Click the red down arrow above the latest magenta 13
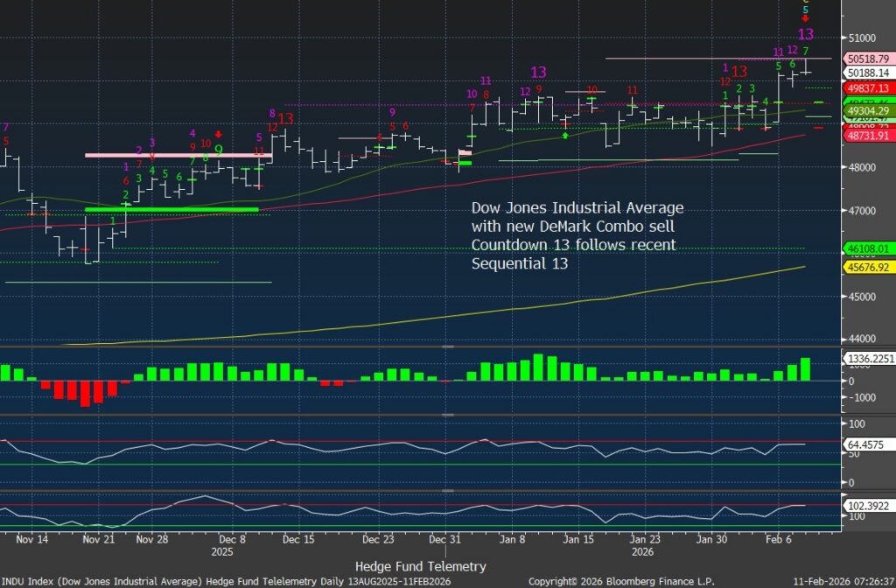This screenshot has height=588, width=896. point(806,19)
